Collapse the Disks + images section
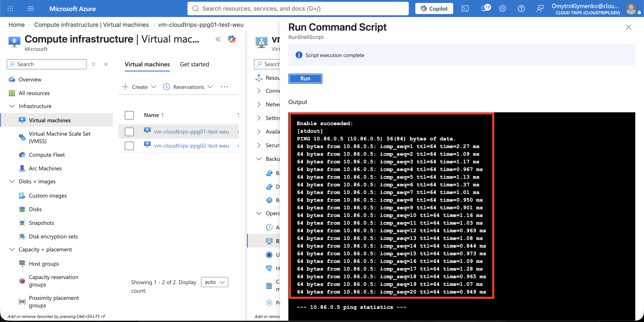The height and width of the screenshot is (322, 644). [x=12, y=181]
